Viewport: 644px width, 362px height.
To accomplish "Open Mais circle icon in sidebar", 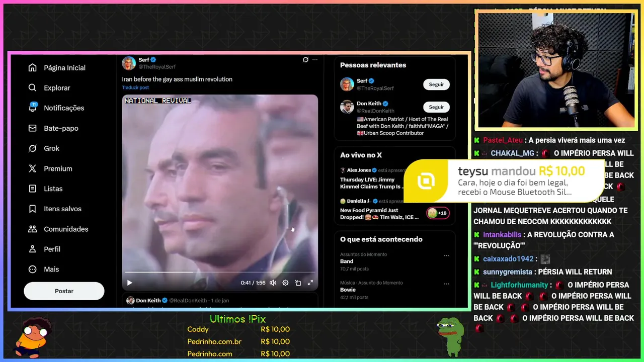I will (x=33, y=269).
